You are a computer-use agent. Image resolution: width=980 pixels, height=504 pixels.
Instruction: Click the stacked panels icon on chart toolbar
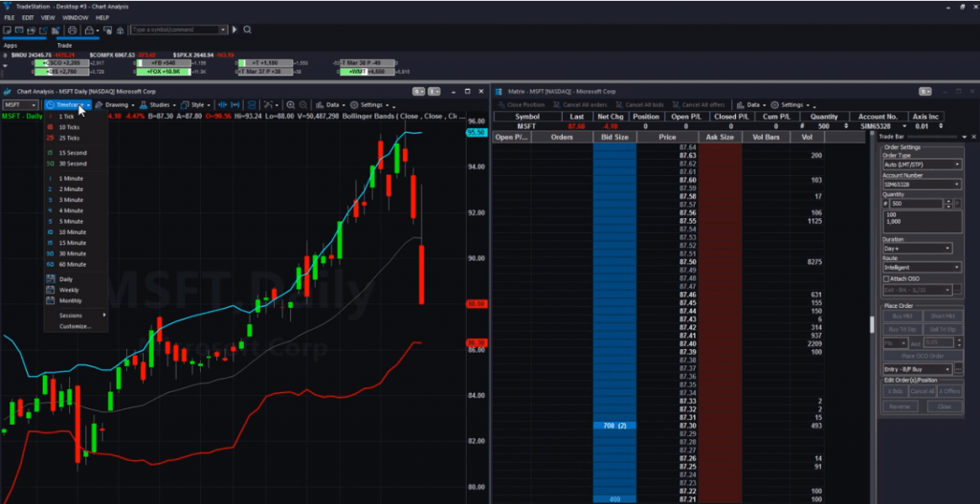click(x=252, y=105)
